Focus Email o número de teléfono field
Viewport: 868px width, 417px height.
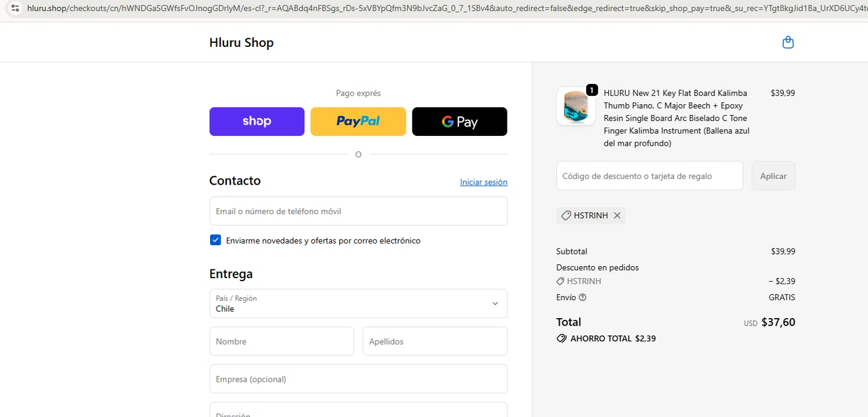click(358, 211)
